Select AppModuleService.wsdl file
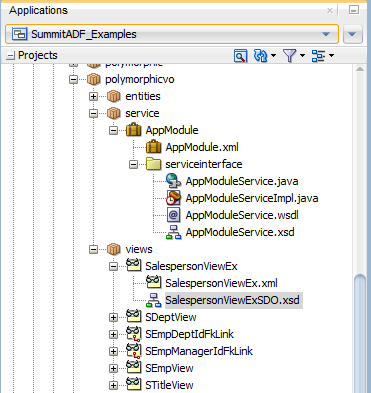 [x=242, y=215]
